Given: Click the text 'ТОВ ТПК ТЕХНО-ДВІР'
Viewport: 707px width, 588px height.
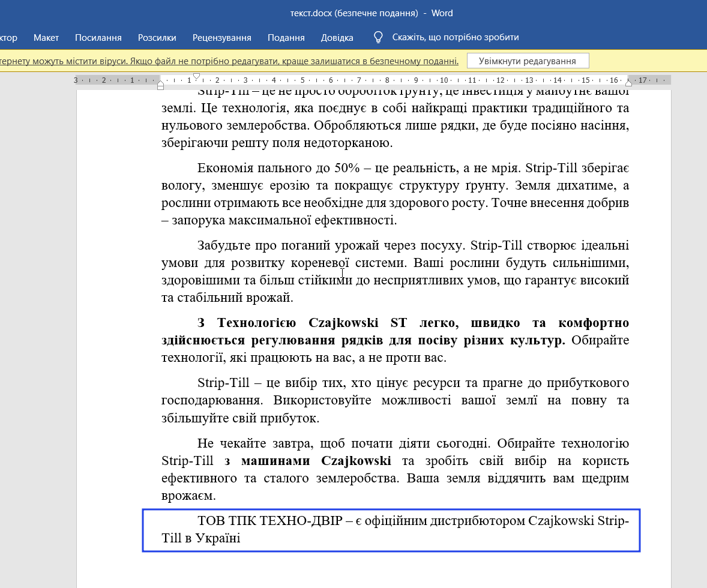Looking at the screenshot, I should [270, 521].
